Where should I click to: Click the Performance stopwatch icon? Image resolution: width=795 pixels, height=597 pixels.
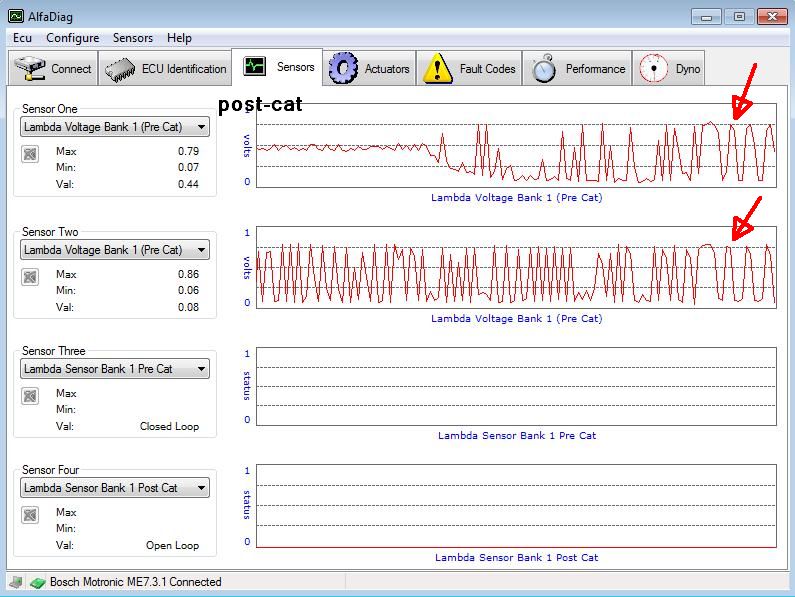pyautogui.click(x=544, y=68)
